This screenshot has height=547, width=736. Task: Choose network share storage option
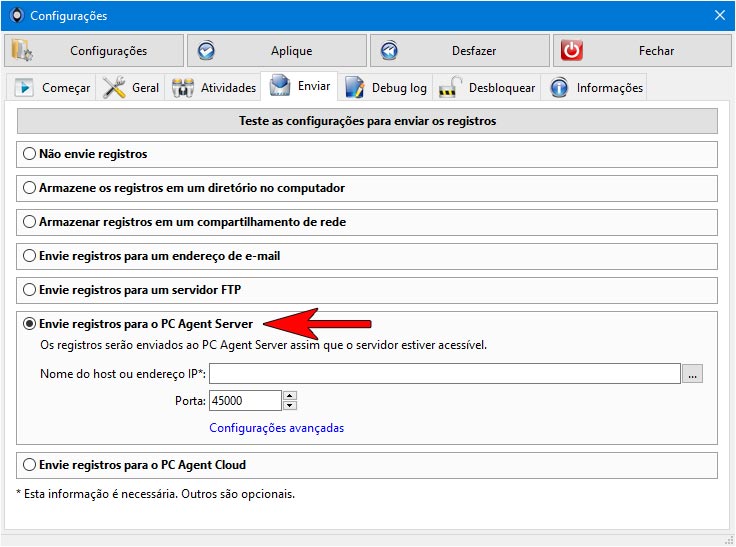(x=29, y=222)
